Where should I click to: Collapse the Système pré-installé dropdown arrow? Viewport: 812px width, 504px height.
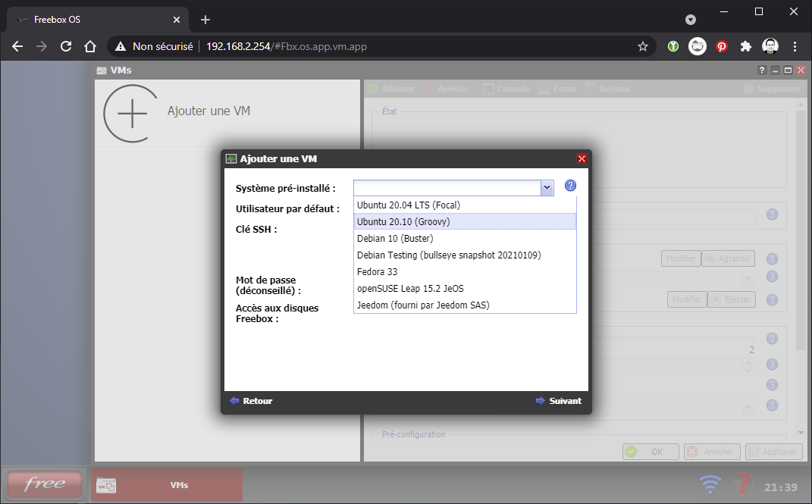coord(547,188)
